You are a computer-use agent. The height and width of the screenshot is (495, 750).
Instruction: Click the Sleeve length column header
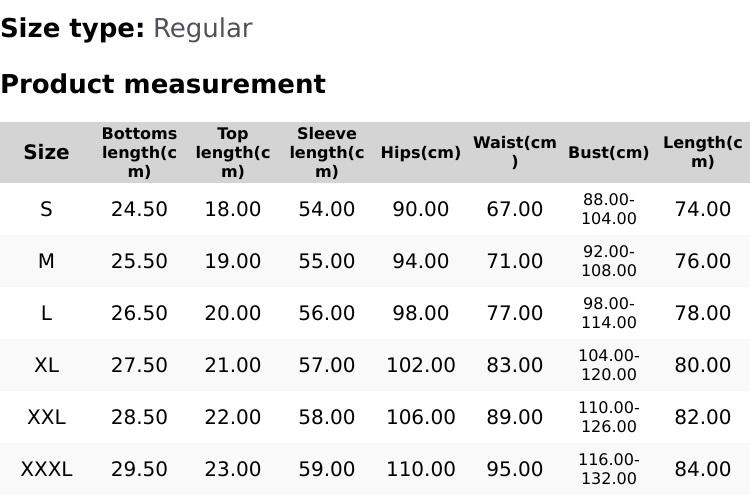coord(326,152)
